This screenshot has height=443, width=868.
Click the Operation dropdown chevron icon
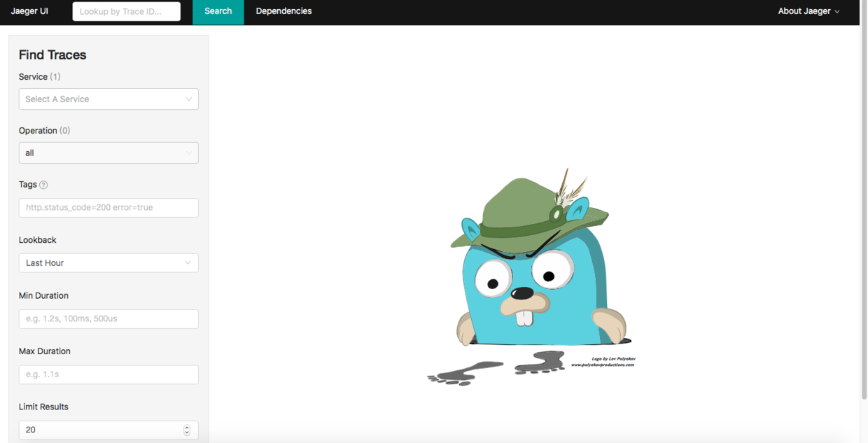coord(188,153)
